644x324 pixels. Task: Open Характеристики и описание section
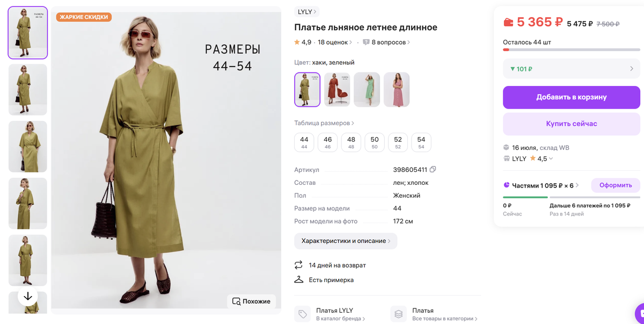[x=346, y=241]
